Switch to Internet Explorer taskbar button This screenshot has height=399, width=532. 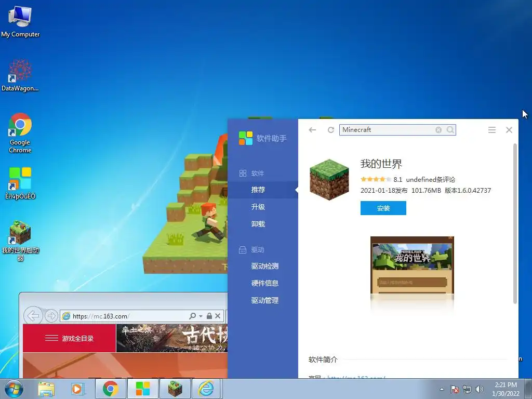coord(207,389)
